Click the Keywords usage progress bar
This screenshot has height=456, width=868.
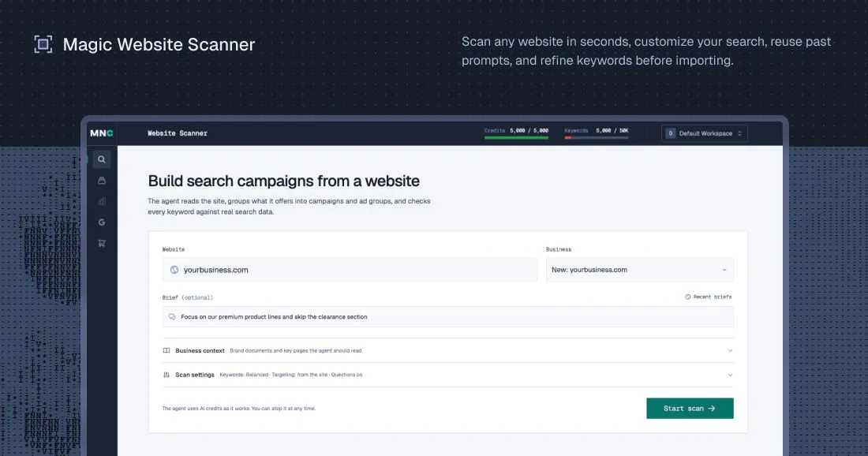[597, 138]
